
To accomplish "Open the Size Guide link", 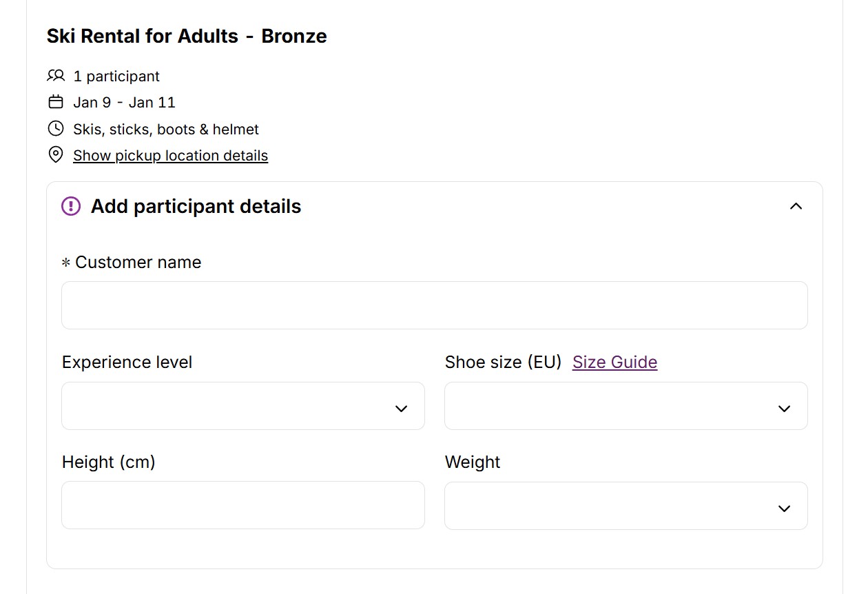I will (614, 362).
